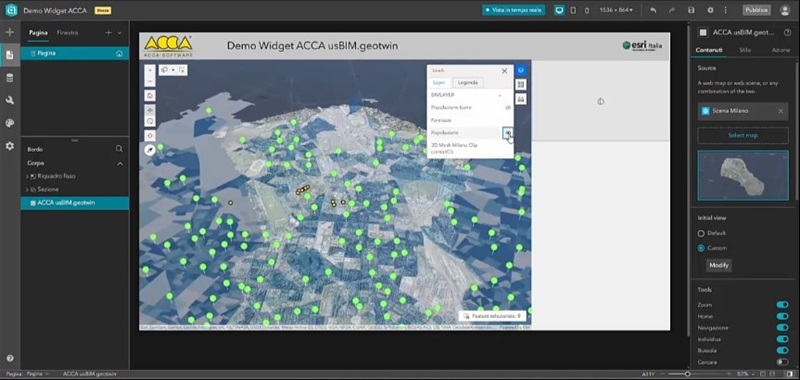The width and height of the screenshot is (800, 380).
Task: Open the Utilities wrench panel
Action: click(x=10, y=100)
